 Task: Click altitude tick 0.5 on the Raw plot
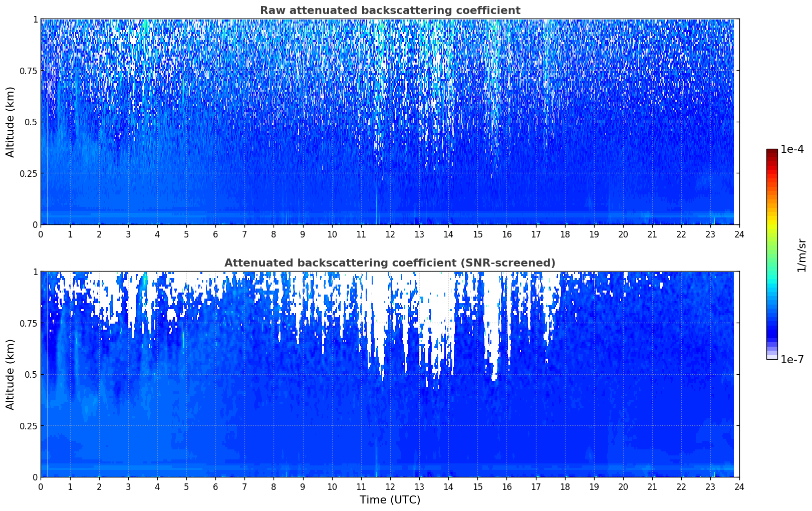tap(32, 122)
